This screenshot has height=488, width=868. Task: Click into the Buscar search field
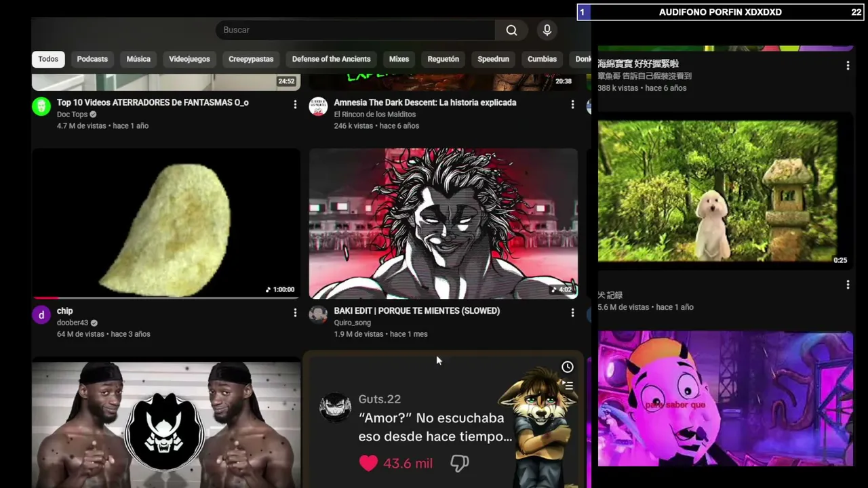pos(355,30)
